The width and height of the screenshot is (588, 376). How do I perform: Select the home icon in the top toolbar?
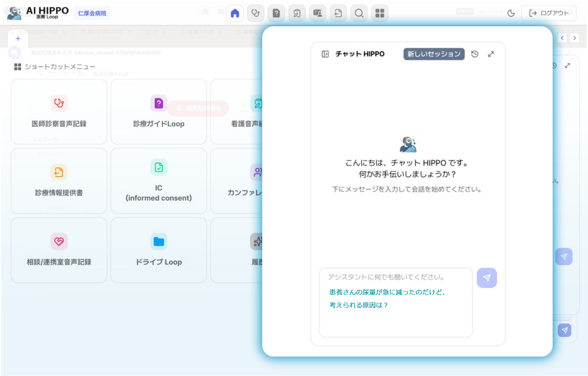(235, 13)
